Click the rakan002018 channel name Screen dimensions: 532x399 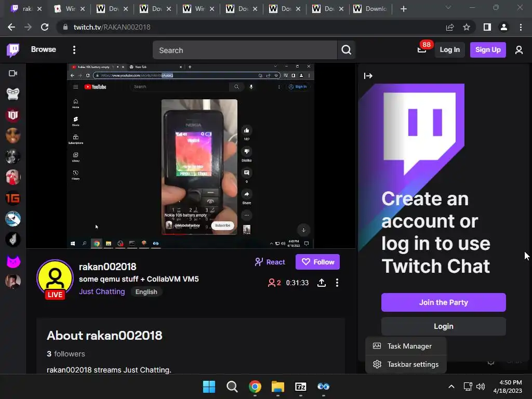(x=108, y=267)
